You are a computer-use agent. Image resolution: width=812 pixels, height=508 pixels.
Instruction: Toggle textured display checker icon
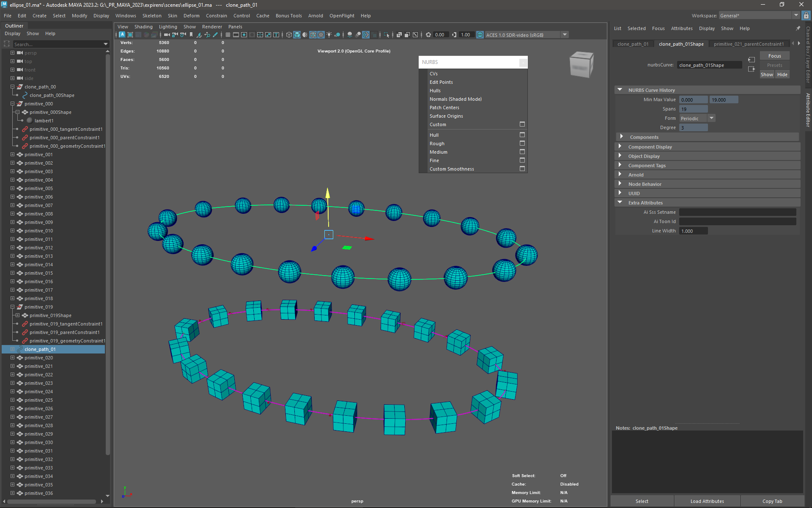click(321, 35)
